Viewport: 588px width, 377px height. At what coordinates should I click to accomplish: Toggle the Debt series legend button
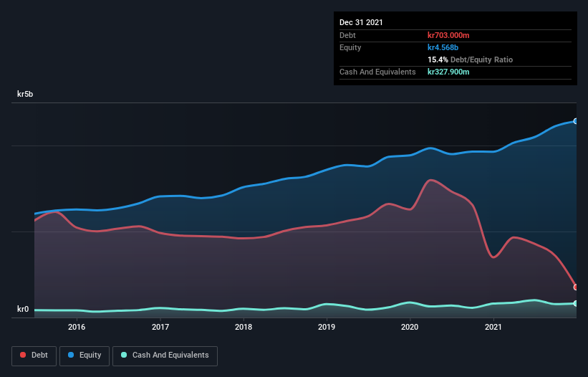click(x=34, y=355)
